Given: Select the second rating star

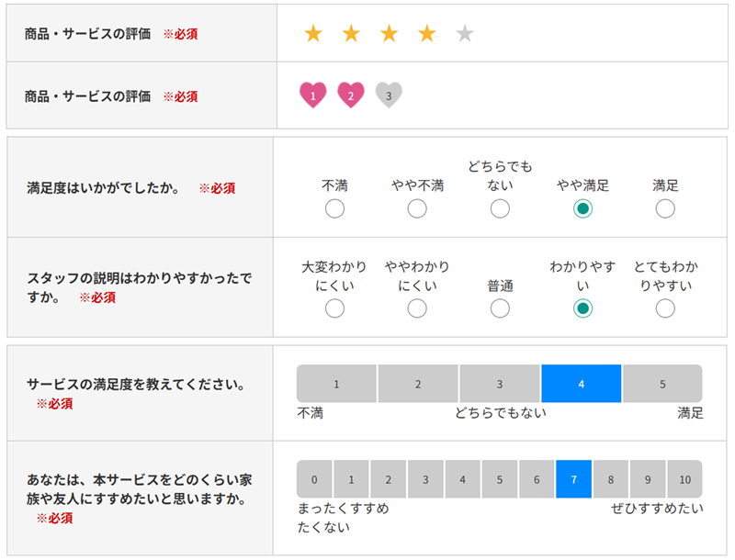Looking at the screenshot, I should tap(351, 34).
